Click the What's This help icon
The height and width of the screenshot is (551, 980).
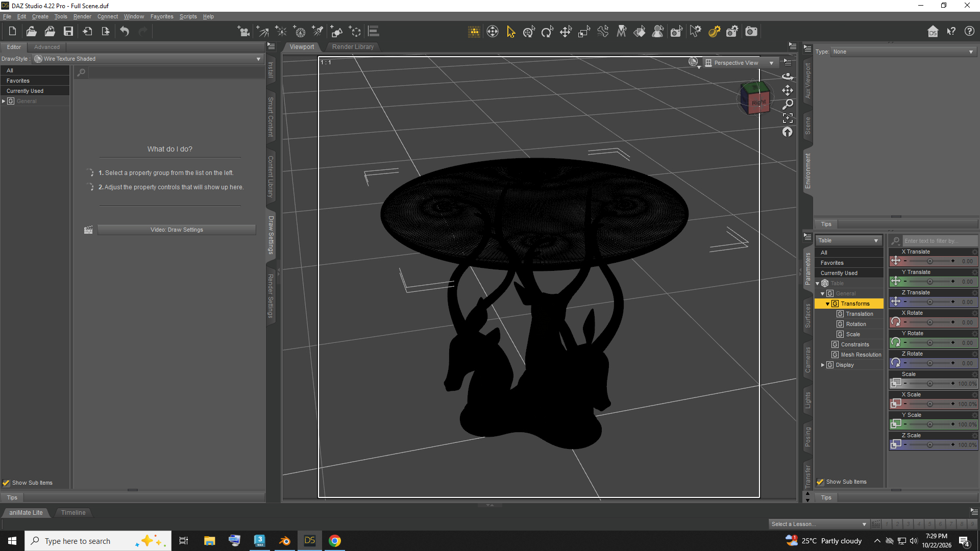click(x=951, y=32)
